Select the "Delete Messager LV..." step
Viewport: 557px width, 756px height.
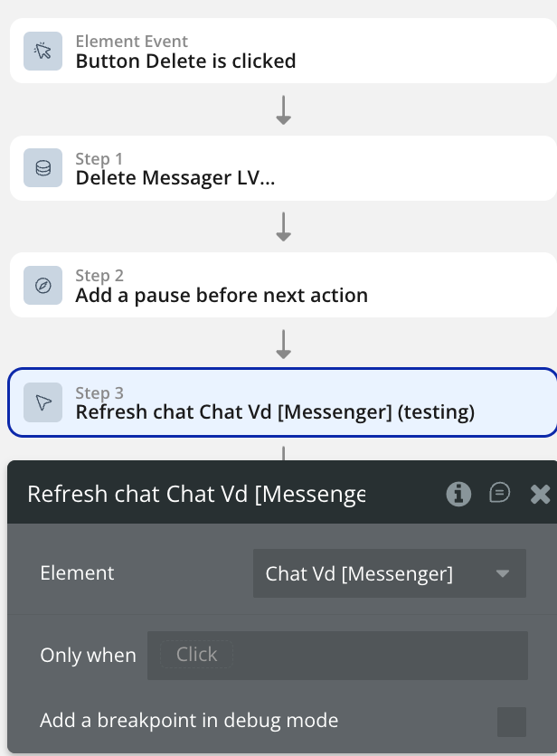(175, 178)
